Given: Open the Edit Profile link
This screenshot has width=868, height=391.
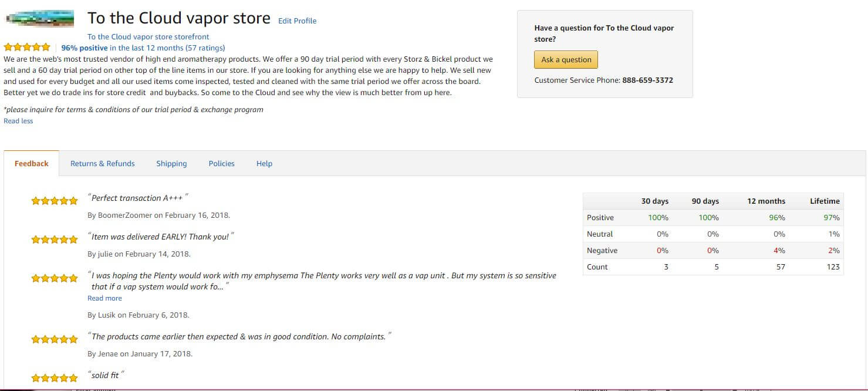Looking at the screenshot, I should click(297, 21).
